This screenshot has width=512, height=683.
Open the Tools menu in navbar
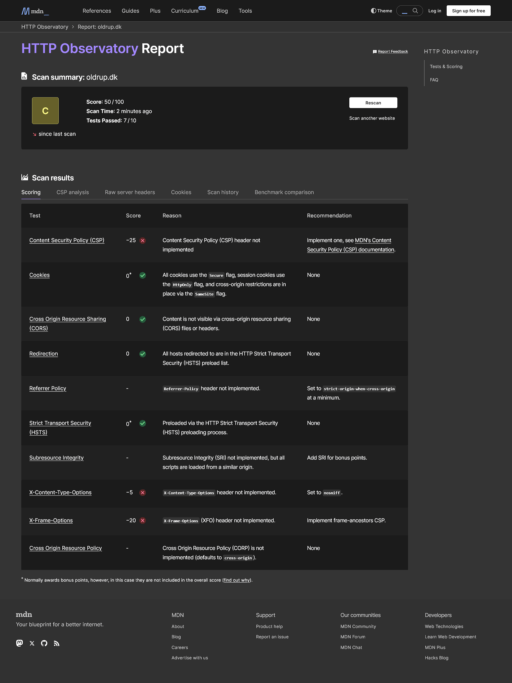click(x=245, y=11)
